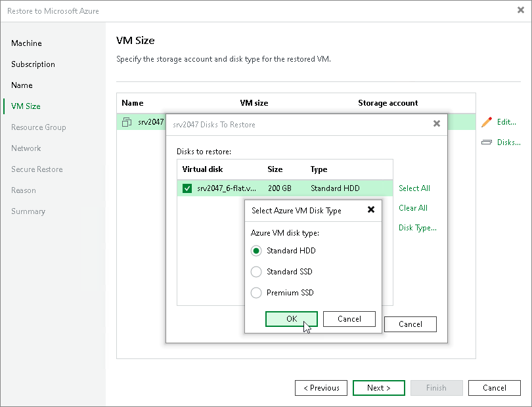Select the srv2047 row name
This screenshot has width=532, height=407.
click(x=150, y=122)
